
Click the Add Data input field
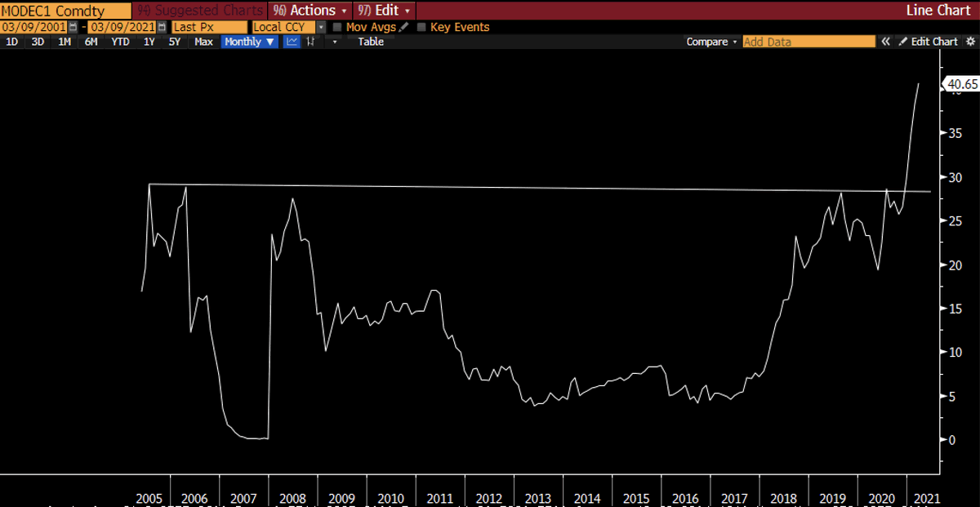(x=808, y=42)
